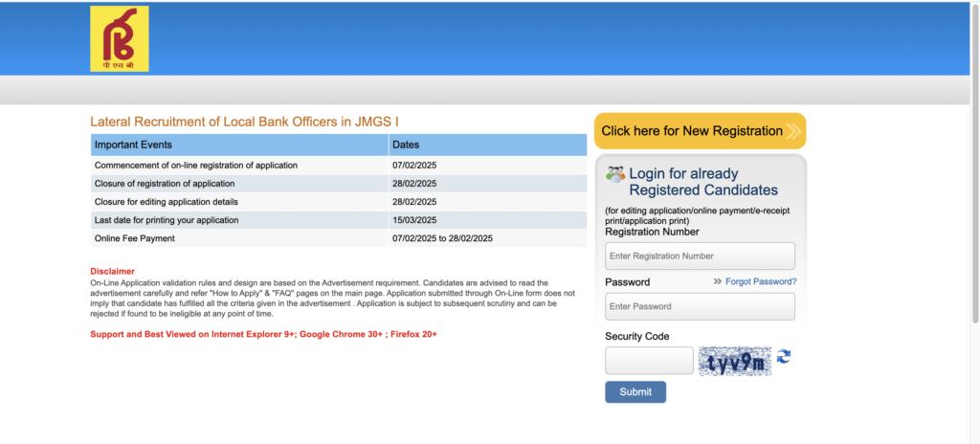980x444 pixels.
Task: Click the date 07/02/2025 for commencement
Action: point(414,166)
